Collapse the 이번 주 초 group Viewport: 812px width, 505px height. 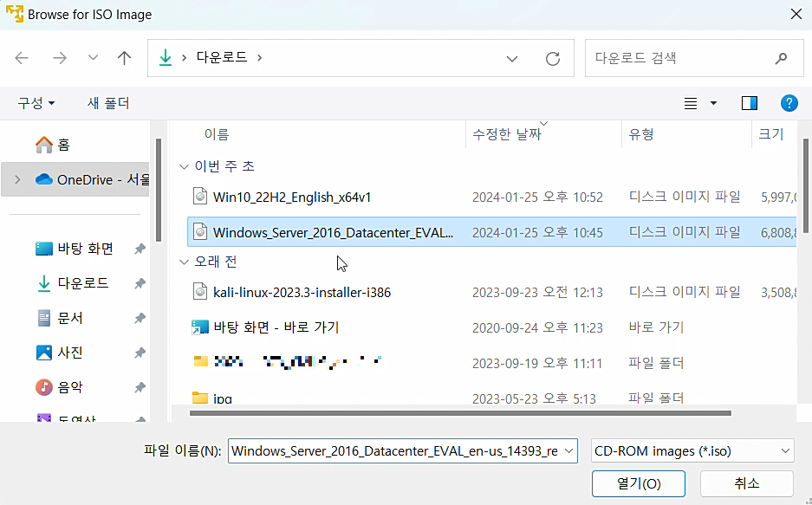tap(184, 166)
